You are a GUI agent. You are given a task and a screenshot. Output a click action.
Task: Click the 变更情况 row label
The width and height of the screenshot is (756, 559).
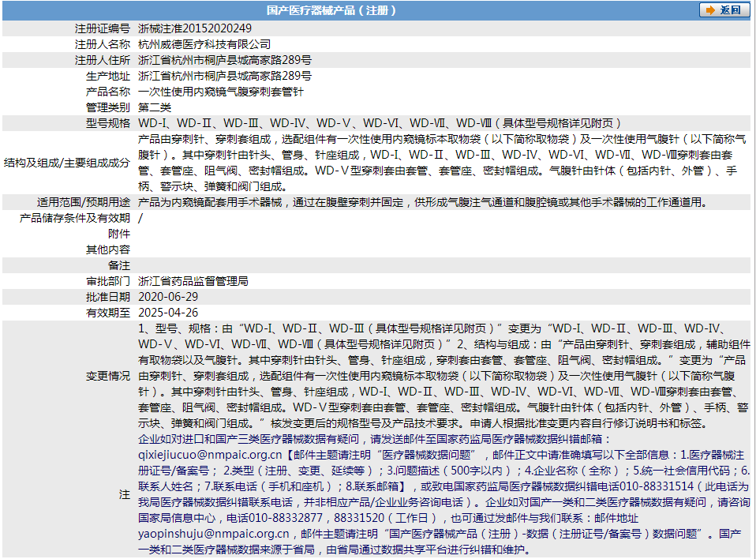[108, 376]
